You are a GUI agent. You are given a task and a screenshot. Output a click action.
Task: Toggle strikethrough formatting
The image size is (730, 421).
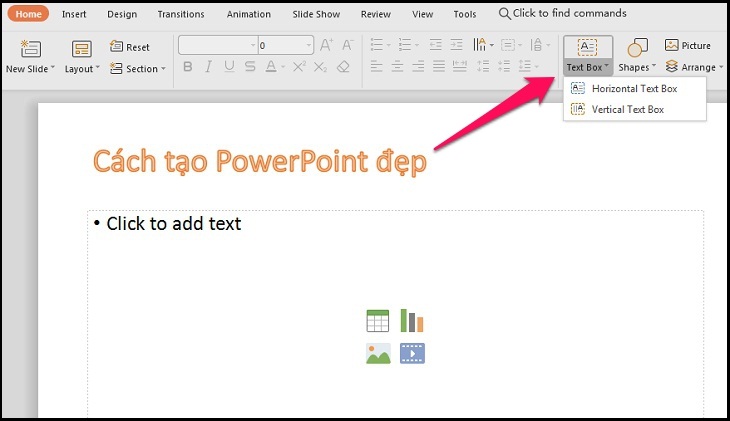[250, 67]
